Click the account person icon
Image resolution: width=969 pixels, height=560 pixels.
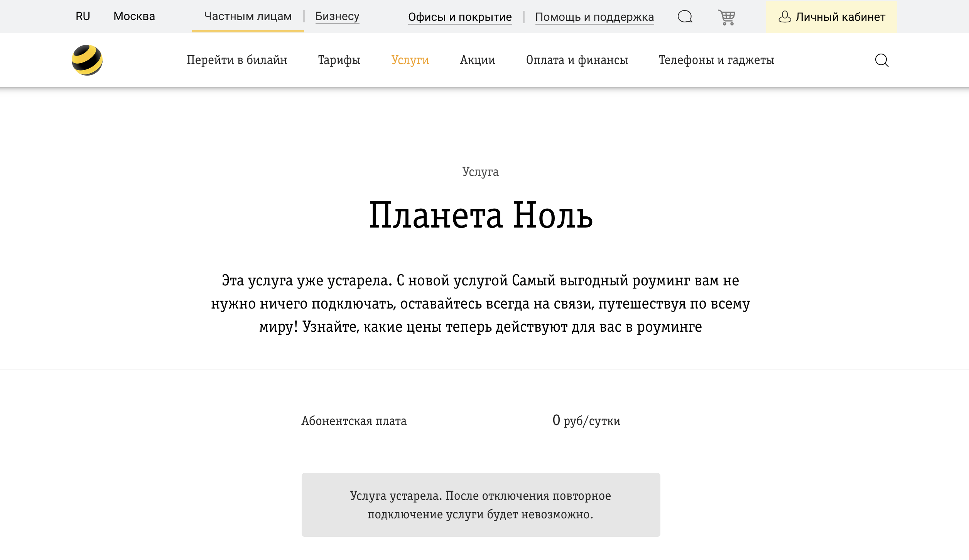(785, 17)
